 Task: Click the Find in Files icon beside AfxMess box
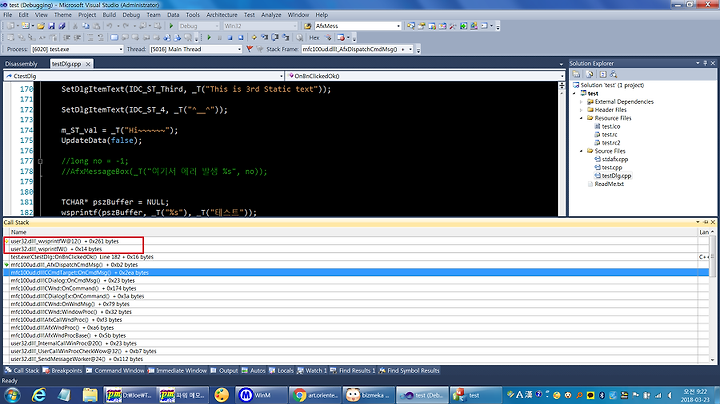coord(308,26)
